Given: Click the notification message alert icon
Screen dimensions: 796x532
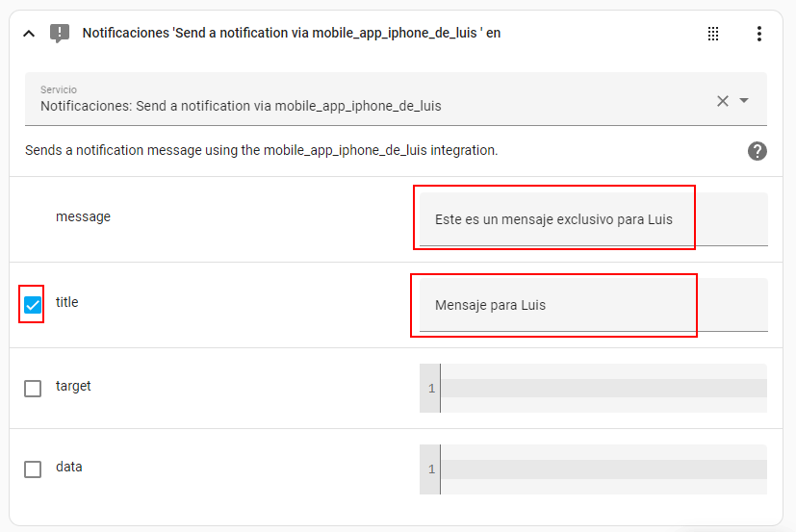Looking at the screenshot, I should click(60, 34).
